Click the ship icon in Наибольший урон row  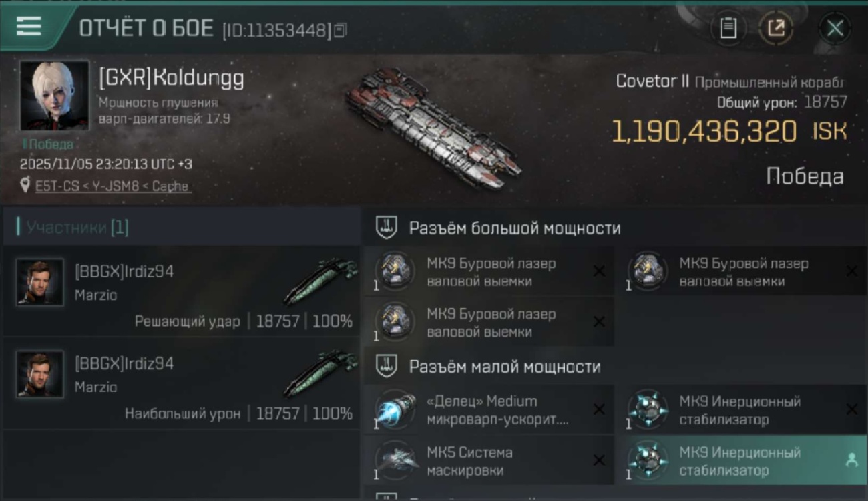coord(320,374)
